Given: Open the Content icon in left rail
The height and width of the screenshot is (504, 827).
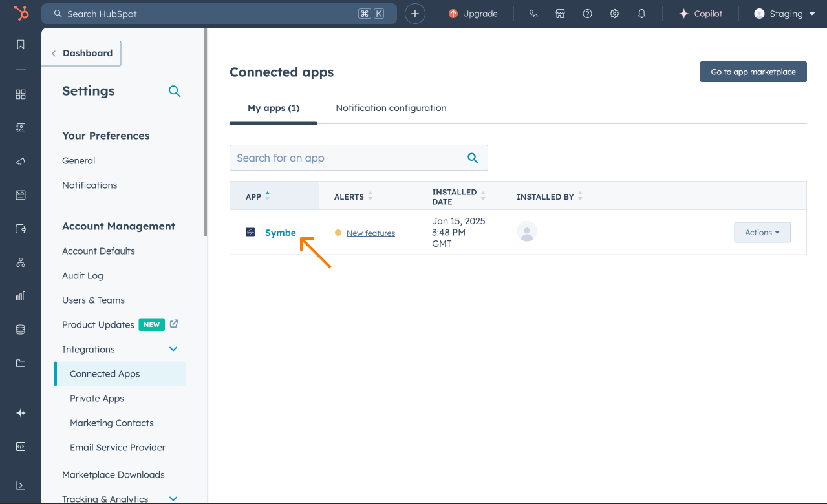Looking at the screenshot, I should [x=21, y=195].
